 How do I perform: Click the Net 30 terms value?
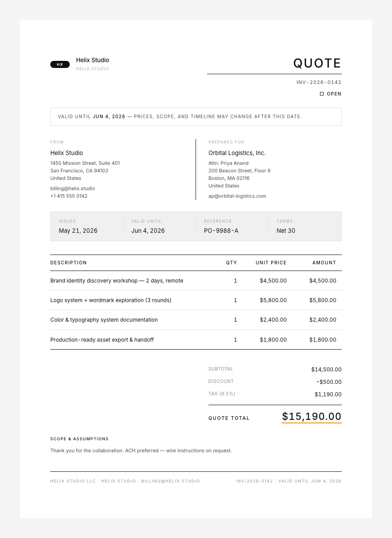(x=286, y=231)
